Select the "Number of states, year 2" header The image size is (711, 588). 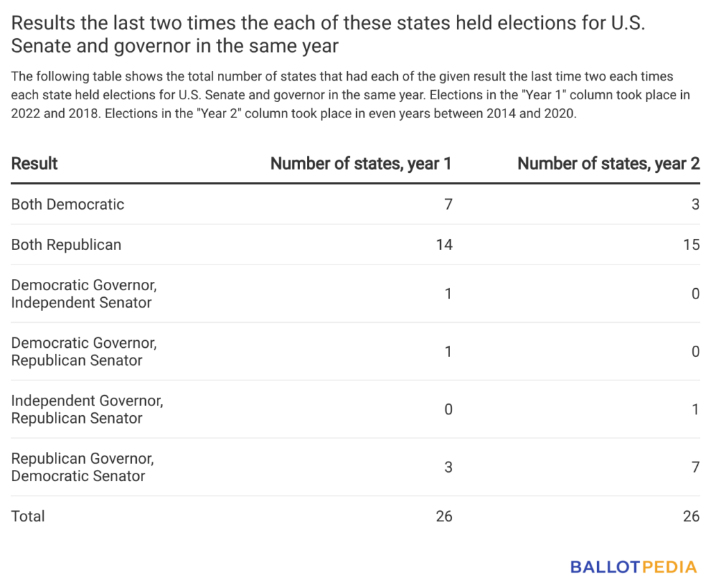608,164
